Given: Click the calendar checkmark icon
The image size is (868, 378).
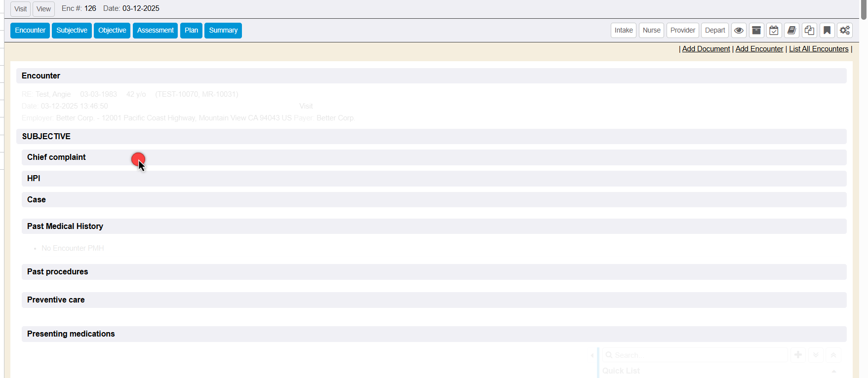Looking at the screenshot, I should point(774,31).
